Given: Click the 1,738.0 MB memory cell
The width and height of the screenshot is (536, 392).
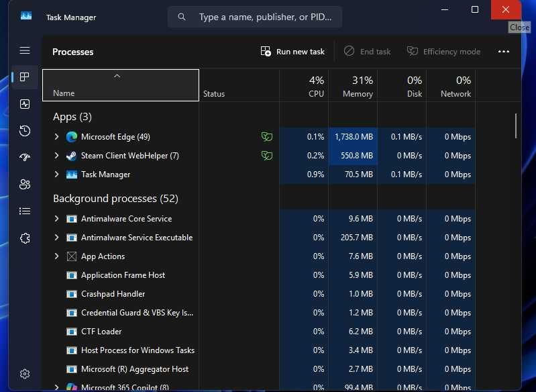Looking at the screenshot, I should 353,137.
